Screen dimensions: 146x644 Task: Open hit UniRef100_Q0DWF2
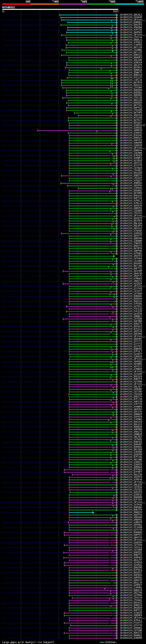click(131, 158)
